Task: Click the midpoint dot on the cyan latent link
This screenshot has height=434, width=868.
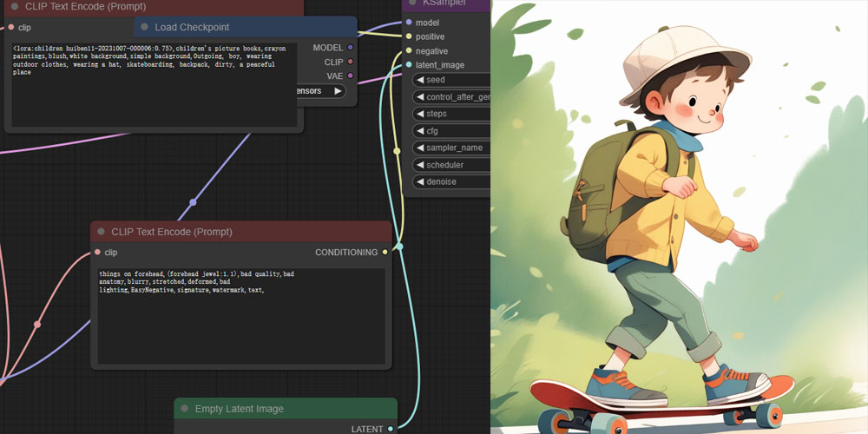Action: [x=399, y=247]
